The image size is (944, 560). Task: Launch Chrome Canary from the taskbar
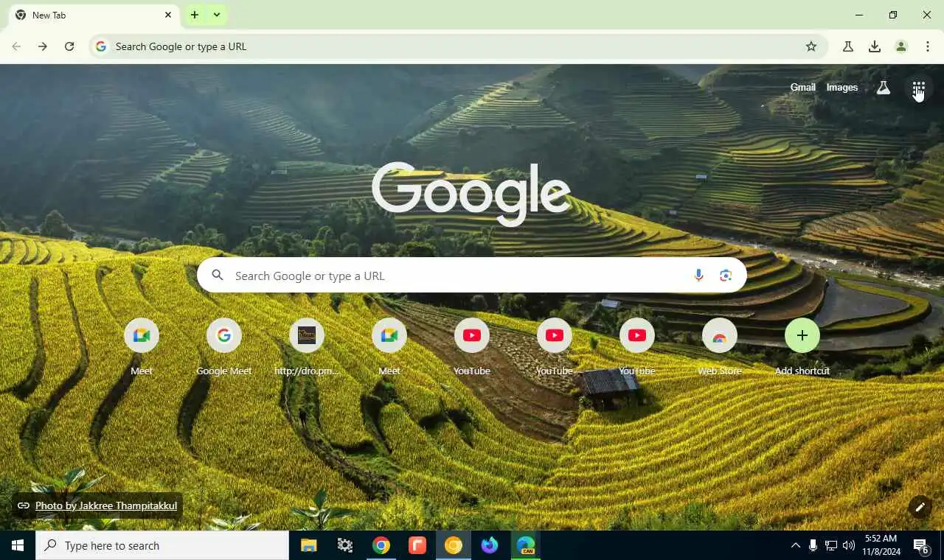coord(454,545)
